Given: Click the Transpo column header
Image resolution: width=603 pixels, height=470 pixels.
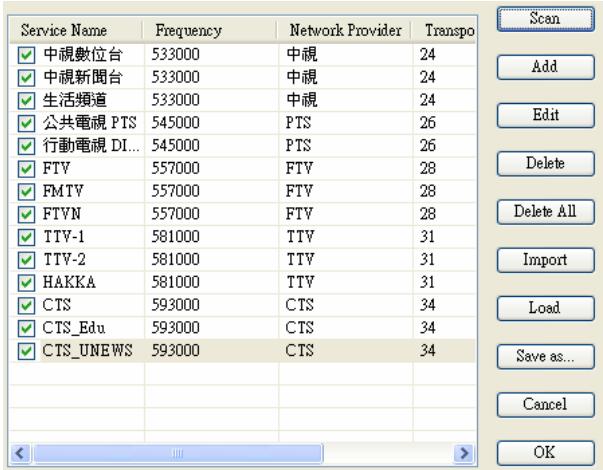Looking at the screenshot, I should 444,30.
